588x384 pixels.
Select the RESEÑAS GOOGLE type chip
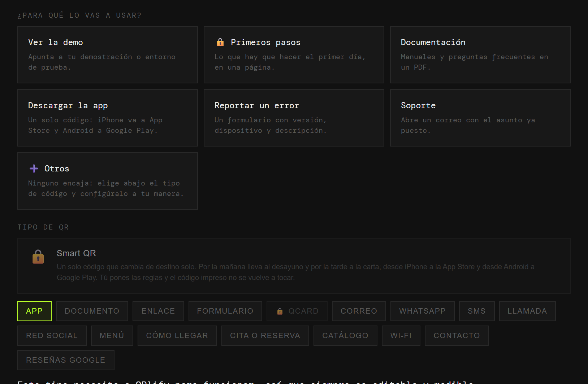point(66,360)
